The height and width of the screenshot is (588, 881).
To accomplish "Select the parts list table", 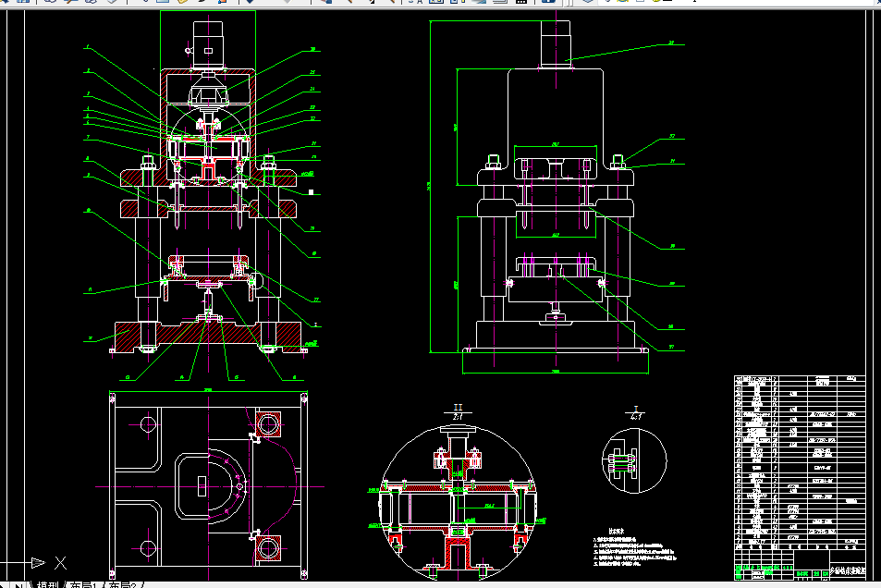I will (x=800, y=463).
